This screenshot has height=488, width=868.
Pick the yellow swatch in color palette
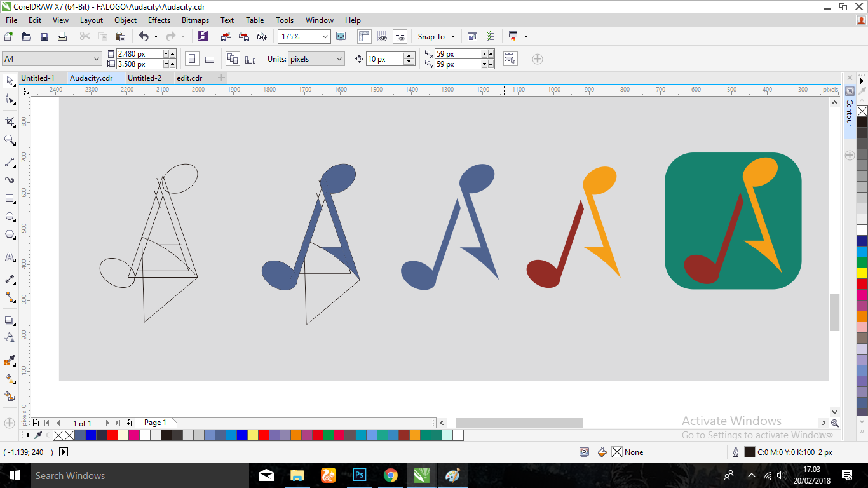pyautogui.click(x=862, y=273)
